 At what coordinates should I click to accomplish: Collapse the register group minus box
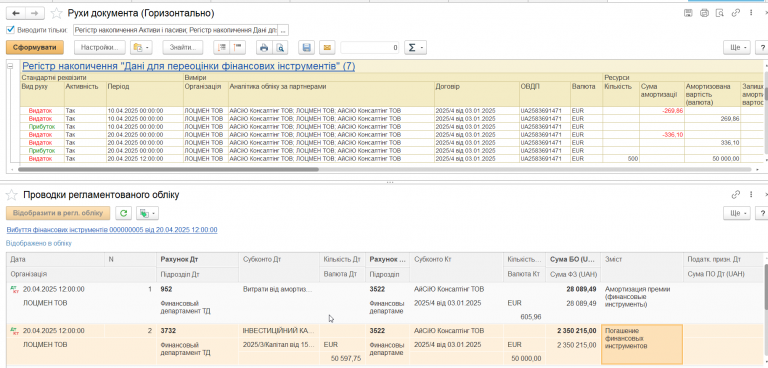point(10,66)
